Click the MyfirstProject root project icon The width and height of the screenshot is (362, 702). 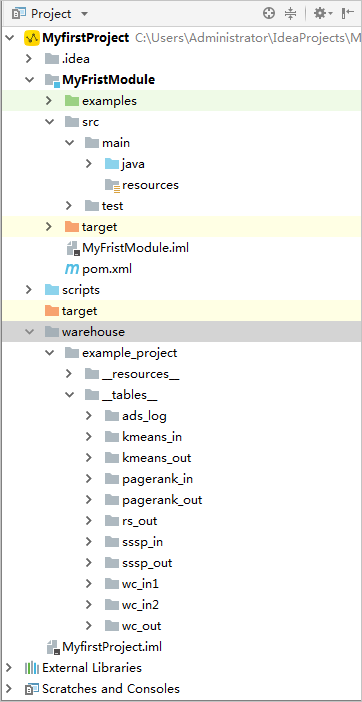(x=32, y=38)
